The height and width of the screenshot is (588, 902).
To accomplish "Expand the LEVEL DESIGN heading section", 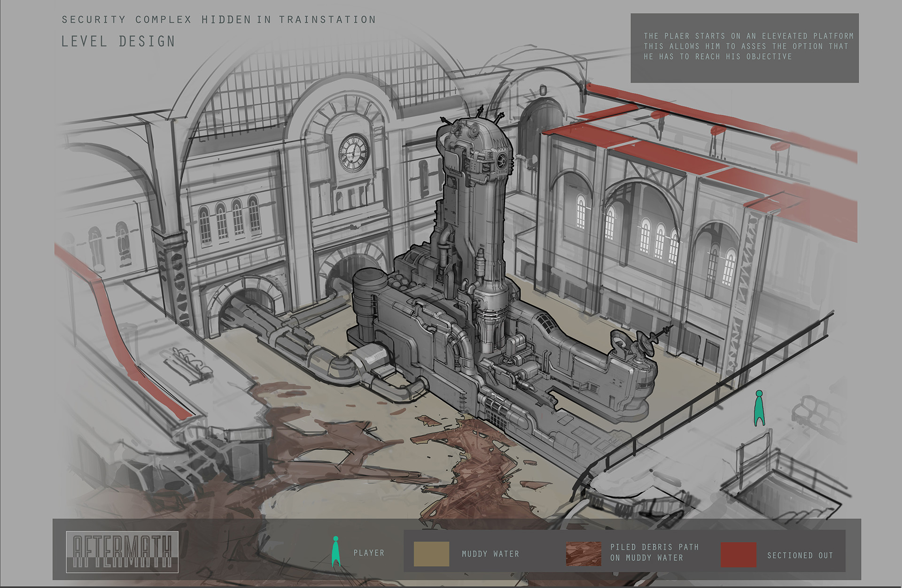I will [117, 41].
